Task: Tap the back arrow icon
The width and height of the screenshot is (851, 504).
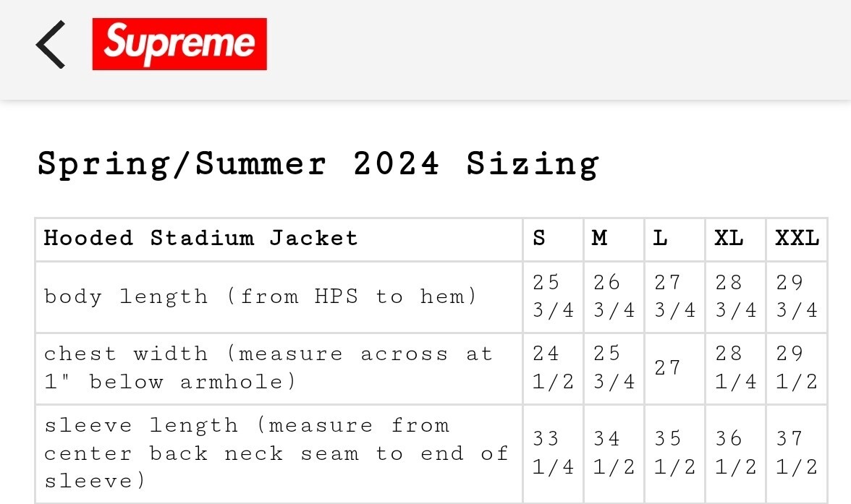Action: 51,45
